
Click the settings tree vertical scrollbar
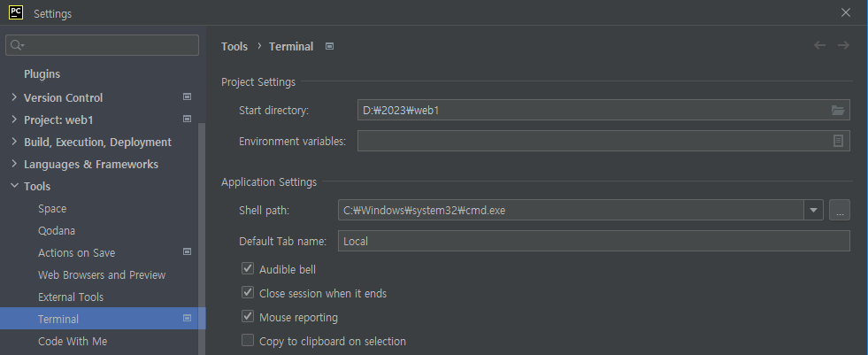[202, 238]
